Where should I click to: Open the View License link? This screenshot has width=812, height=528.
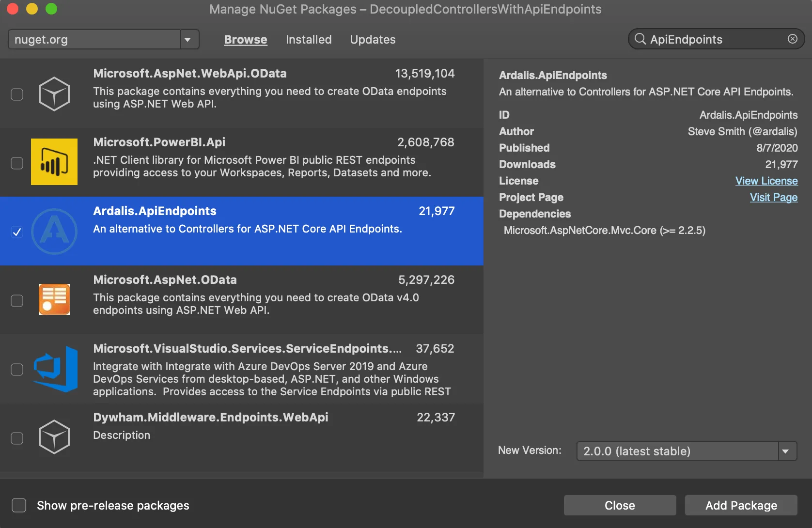coord(766,181)
